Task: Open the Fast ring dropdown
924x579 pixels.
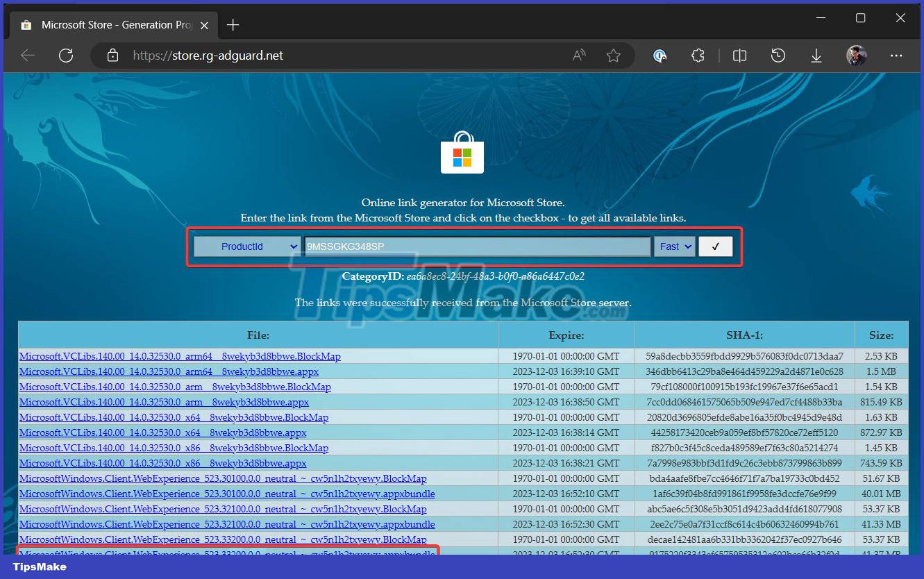Action: coord(674,246)
